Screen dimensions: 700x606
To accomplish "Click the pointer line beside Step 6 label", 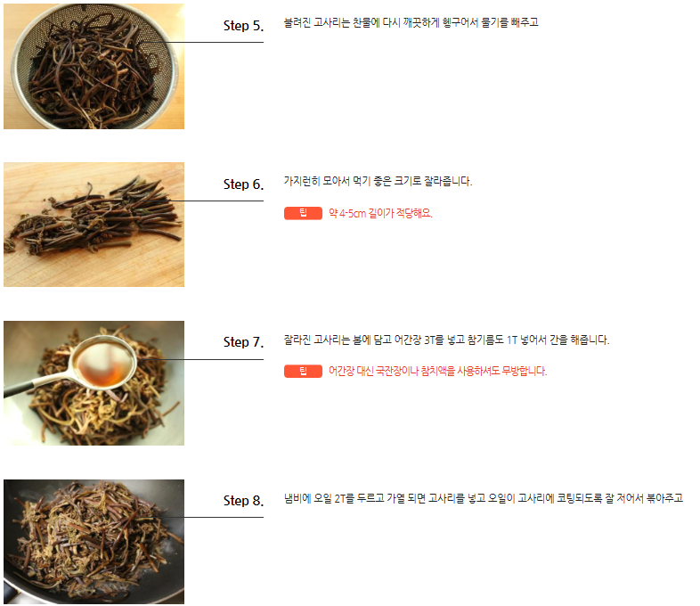I will 216,201.
